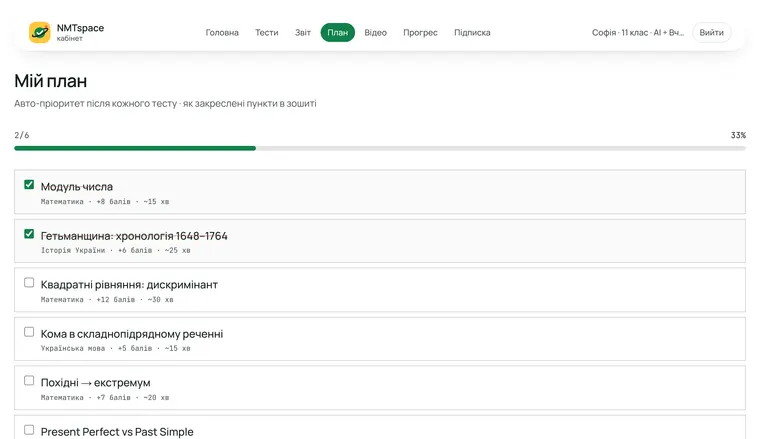The width and height of the screenshot is (760, 439).
Task: Click details Українська мова +5 балів
Action: coord(115,348)
